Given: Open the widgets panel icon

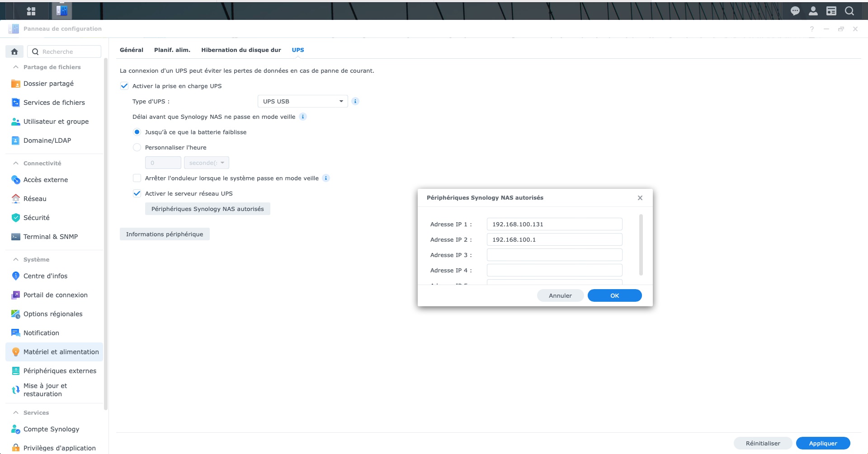Looking at the screenshot, I should coord(831,11).
